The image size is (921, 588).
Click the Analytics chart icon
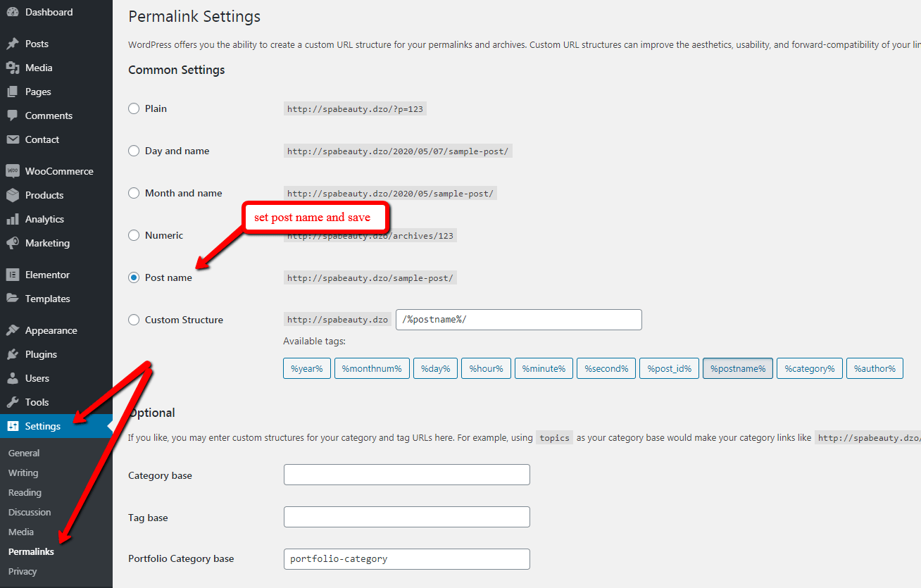11,219
